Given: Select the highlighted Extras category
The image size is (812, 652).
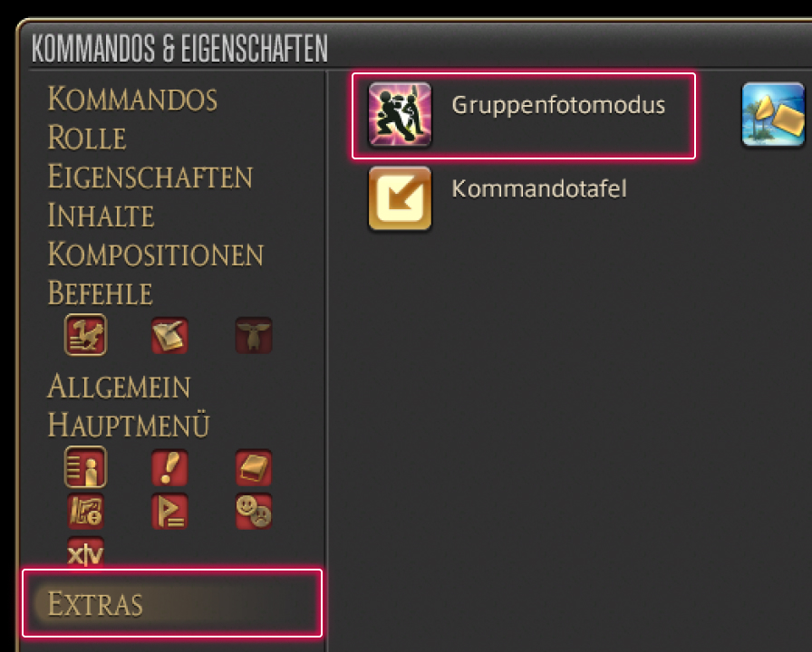Looking at the screenshot, I should (x=172, y=603).
